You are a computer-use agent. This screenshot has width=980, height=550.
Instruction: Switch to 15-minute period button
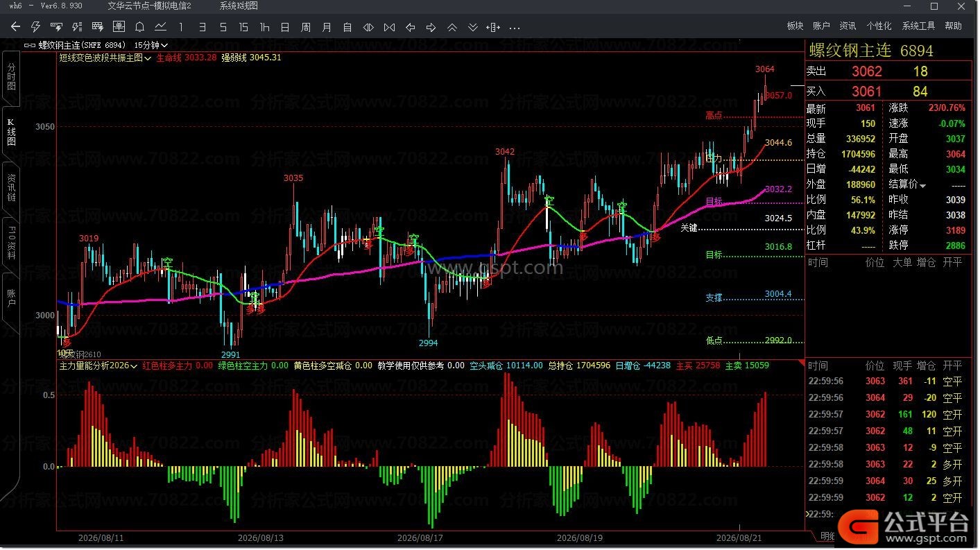(243, 27)
